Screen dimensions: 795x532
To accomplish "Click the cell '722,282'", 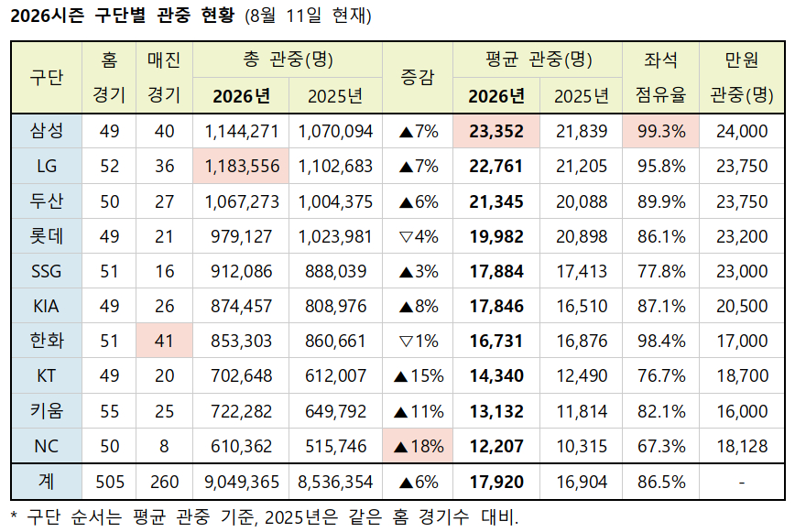I will pos(242,411).
